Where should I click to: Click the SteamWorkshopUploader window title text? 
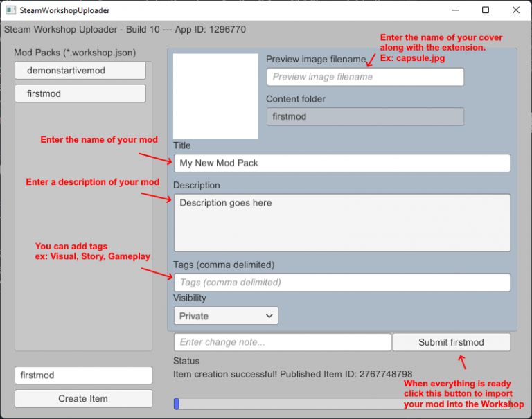64,10
